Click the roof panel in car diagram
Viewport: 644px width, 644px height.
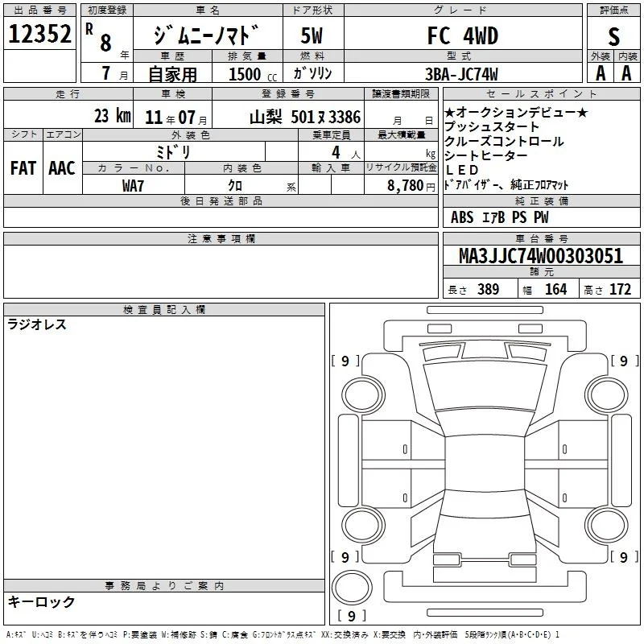click(x=485, y=463)
